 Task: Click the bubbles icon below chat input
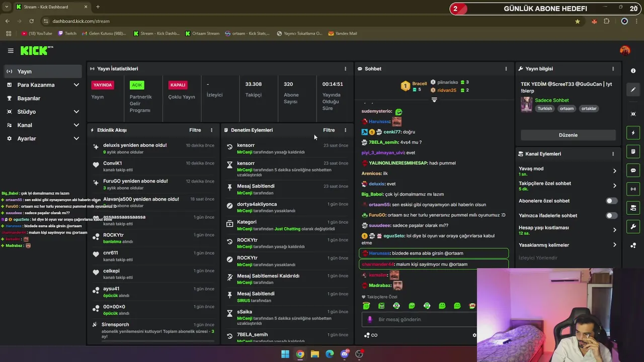pos(367,335)
